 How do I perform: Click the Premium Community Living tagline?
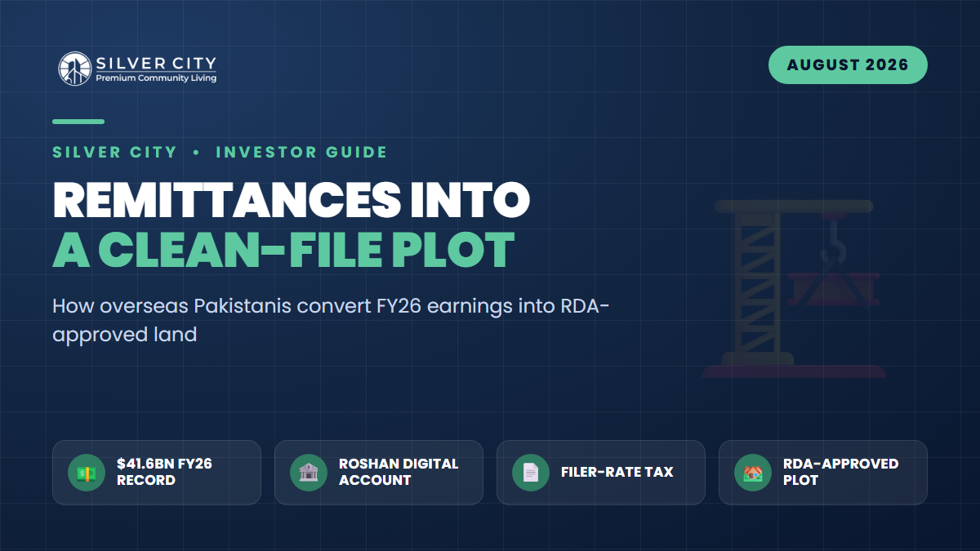(156, 78)
